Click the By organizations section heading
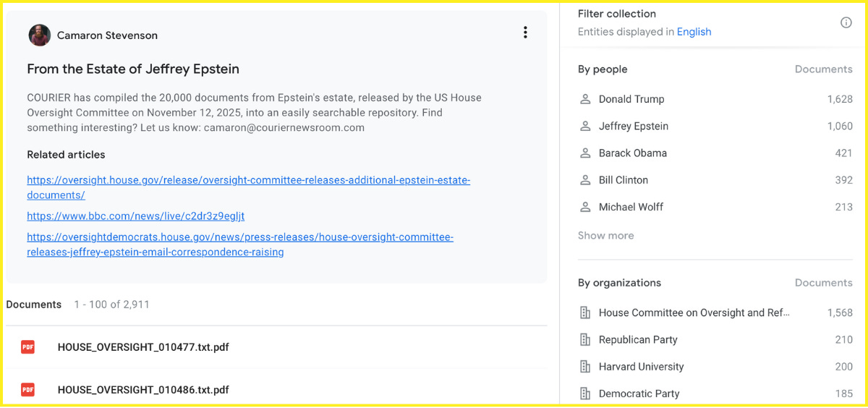 coord(619,283)
